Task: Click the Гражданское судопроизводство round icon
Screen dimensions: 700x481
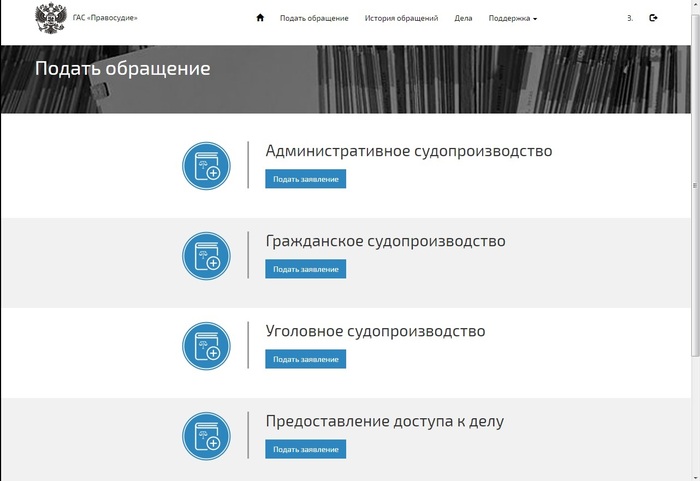Action: [x=207, y=255]
